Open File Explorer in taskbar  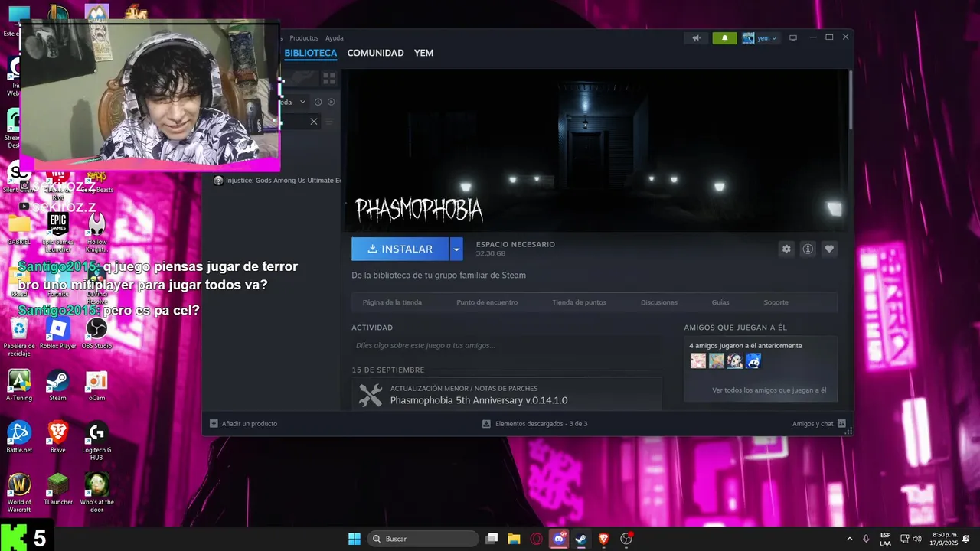click(x=514, y=539)
